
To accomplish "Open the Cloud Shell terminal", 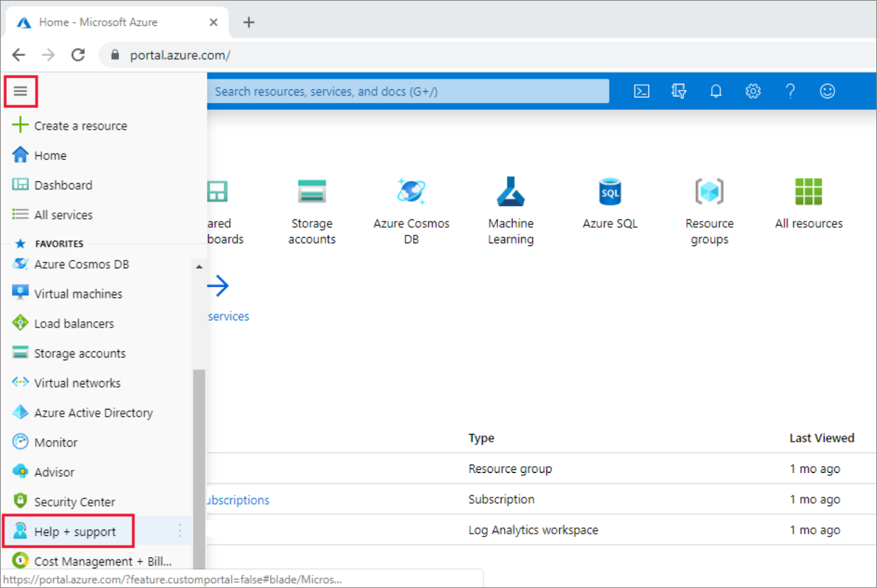I will 641,91.
